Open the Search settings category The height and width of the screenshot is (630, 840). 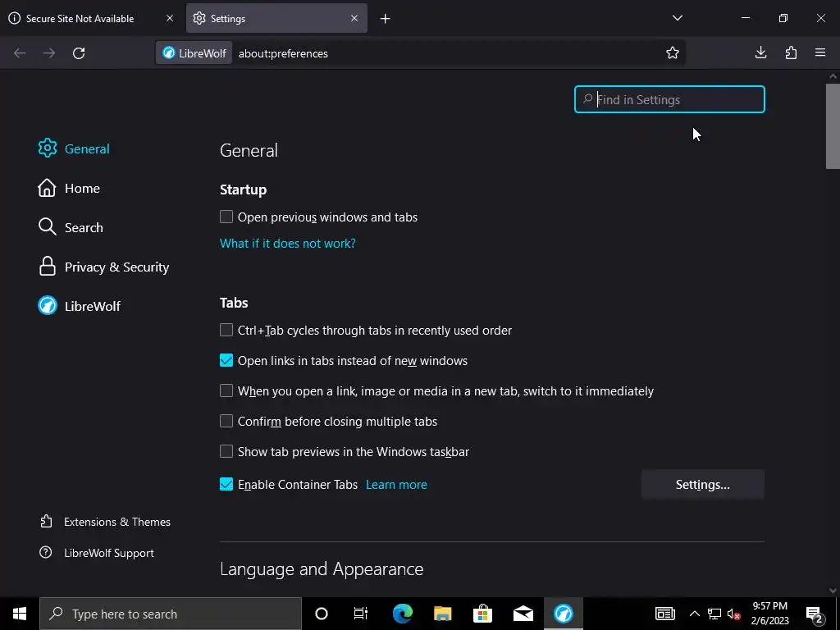click(71, 227)
